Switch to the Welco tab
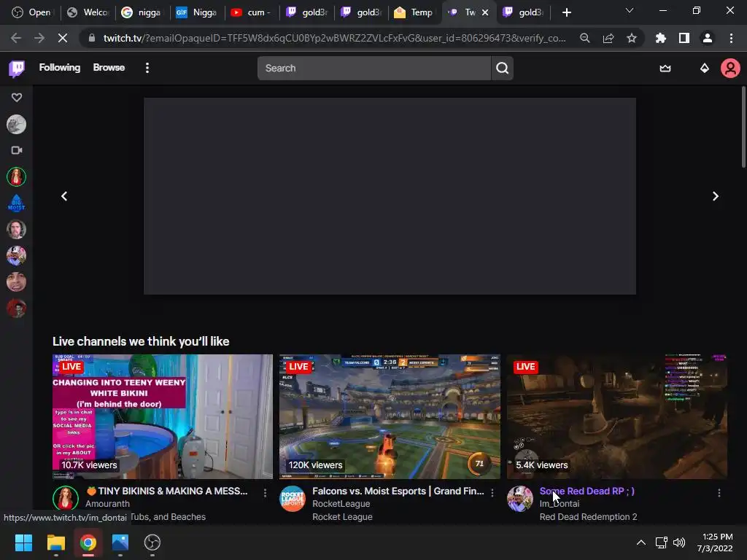The image size is (747, 560). pos(88,12)
